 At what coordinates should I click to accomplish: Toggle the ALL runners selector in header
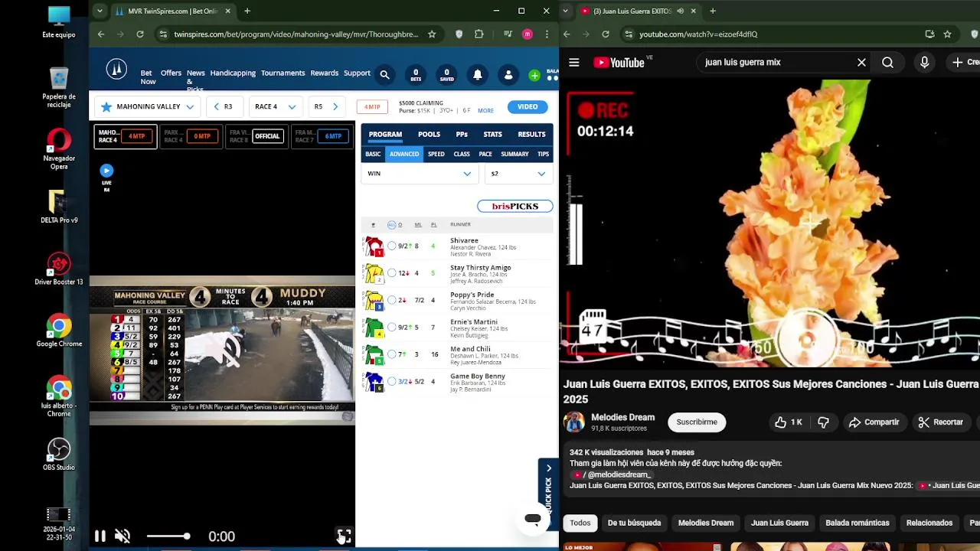pos(391,224)
